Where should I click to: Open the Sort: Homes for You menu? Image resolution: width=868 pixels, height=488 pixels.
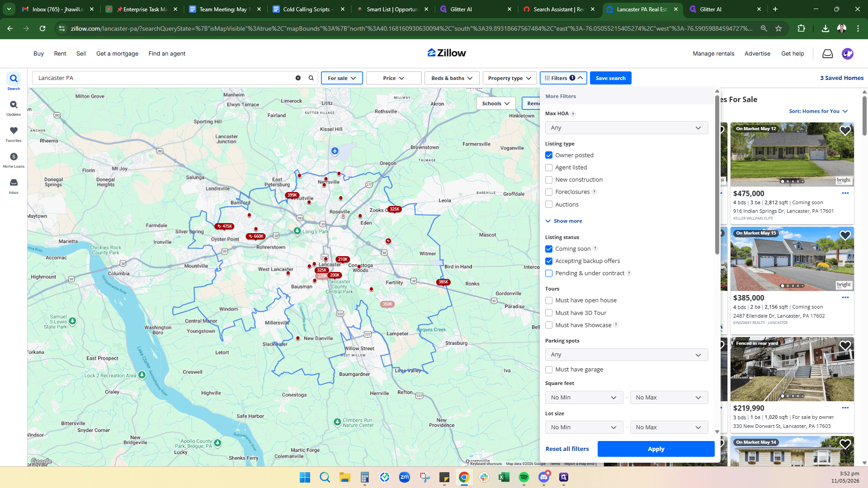click(818, 111)
